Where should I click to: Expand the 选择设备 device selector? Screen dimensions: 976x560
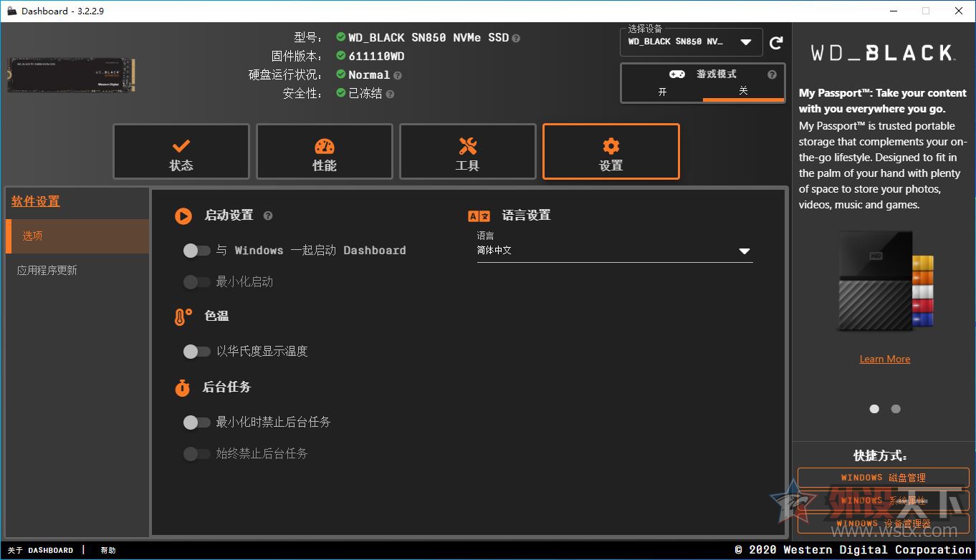point(747,42)
